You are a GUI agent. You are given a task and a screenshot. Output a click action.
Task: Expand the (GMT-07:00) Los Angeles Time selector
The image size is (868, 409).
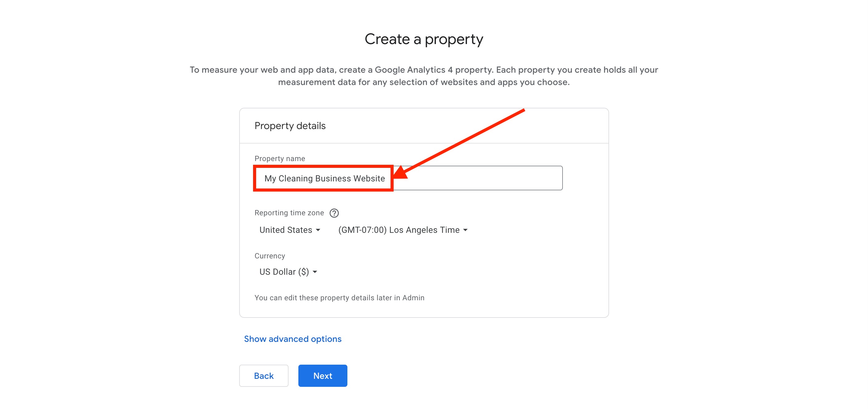click(x=403, y=230)
